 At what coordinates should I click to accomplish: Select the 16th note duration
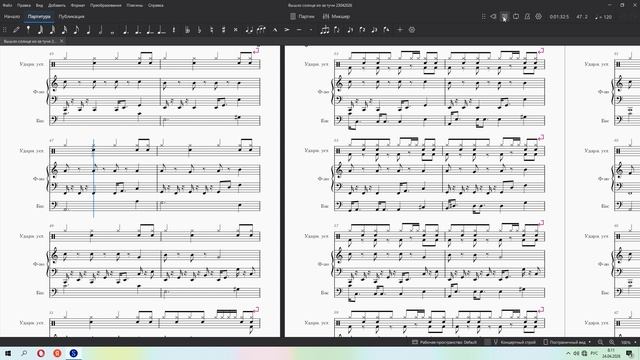(64, 29)
